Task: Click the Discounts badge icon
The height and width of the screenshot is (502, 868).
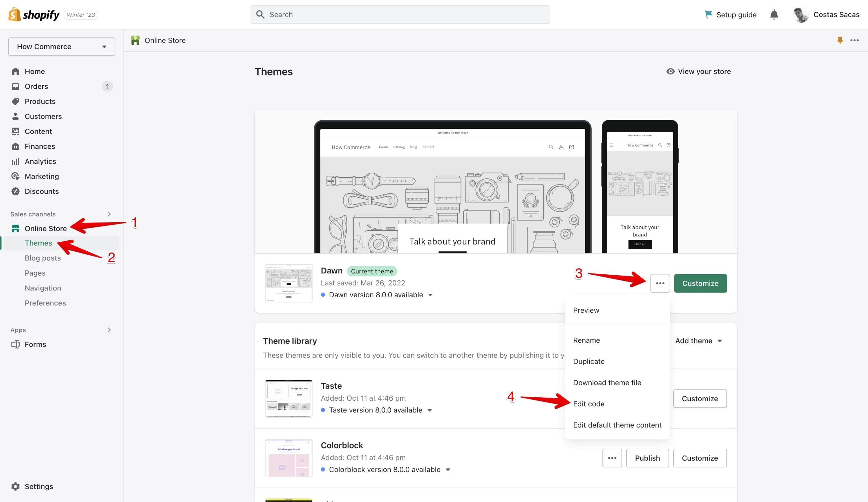Action: coord(15,191)
